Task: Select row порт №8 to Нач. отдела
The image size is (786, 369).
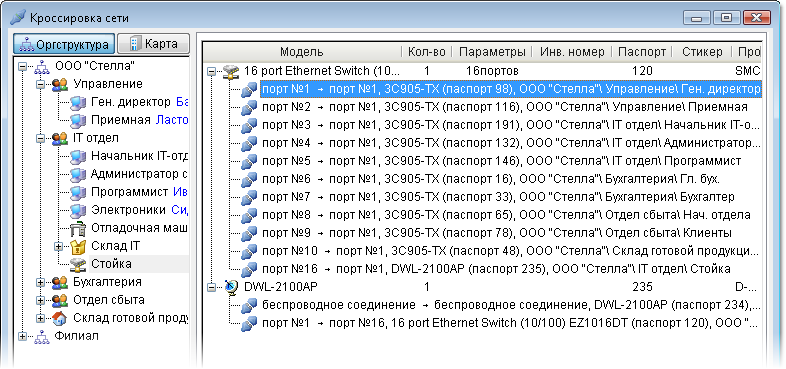Action: (x=506, y=216)
